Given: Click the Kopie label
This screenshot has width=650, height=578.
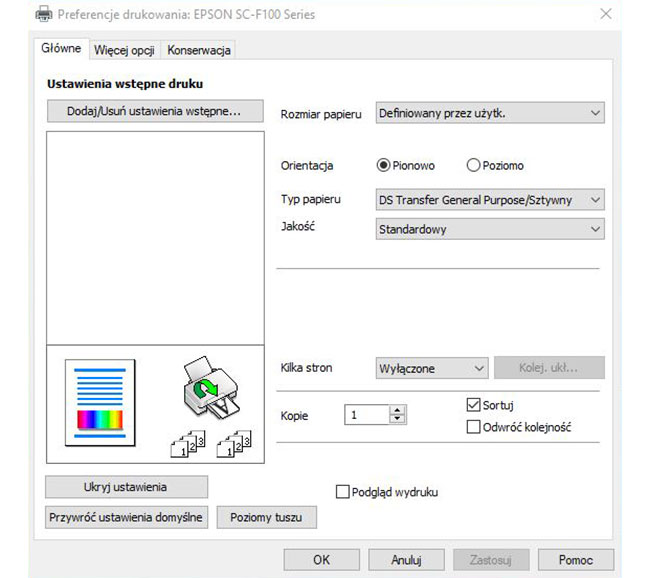Looking at the screenshot, I should tap(294, 415).
